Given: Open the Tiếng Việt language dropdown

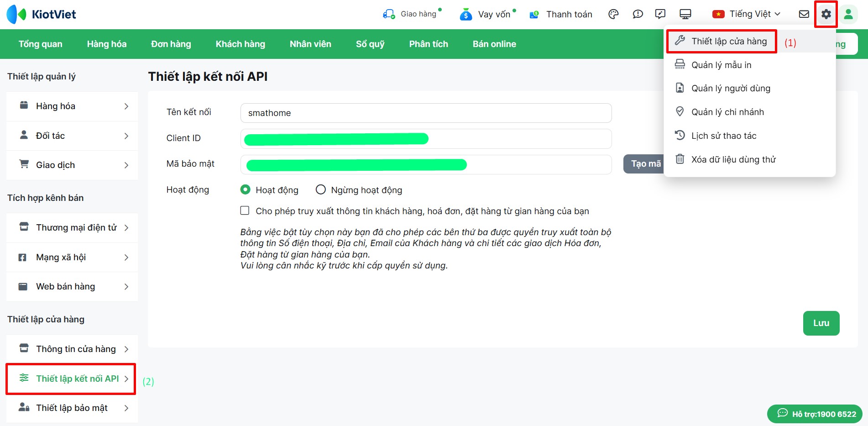Looking at the screenshot, I should coord(747,14).
